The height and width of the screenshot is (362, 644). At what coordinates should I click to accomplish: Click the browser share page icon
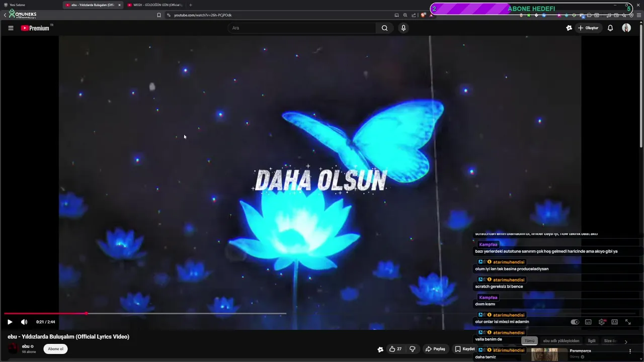(x=414, y=15)
